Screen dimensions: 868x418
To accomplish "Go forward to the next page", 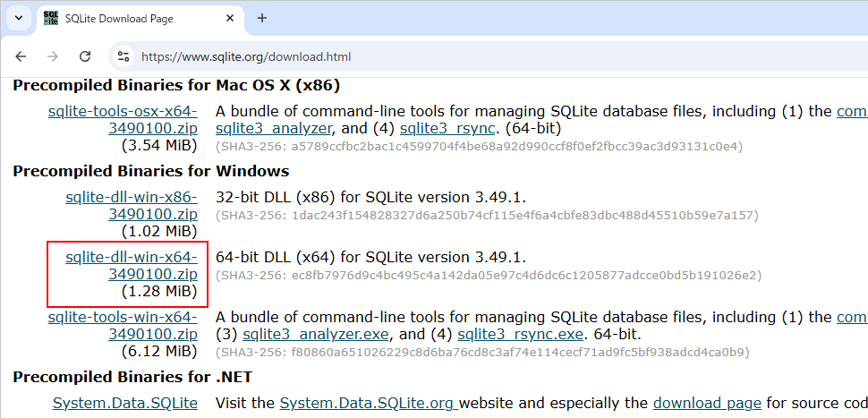I will pos(53,56).
